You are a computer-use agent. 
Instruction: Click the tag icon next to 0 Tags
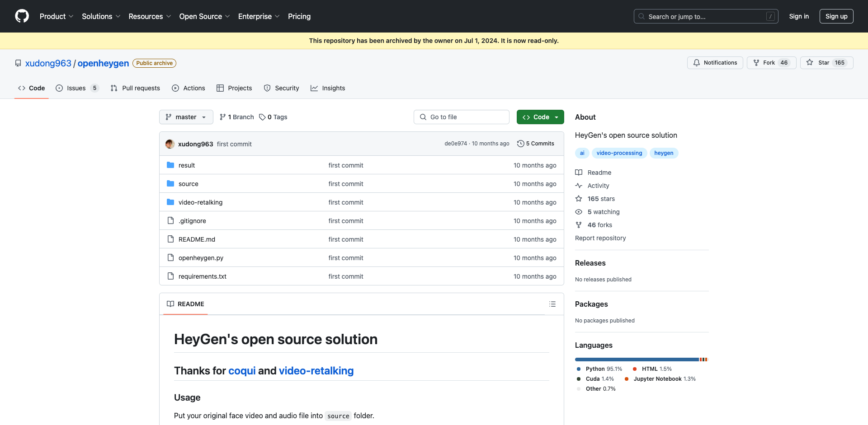[x=262, y=117]
